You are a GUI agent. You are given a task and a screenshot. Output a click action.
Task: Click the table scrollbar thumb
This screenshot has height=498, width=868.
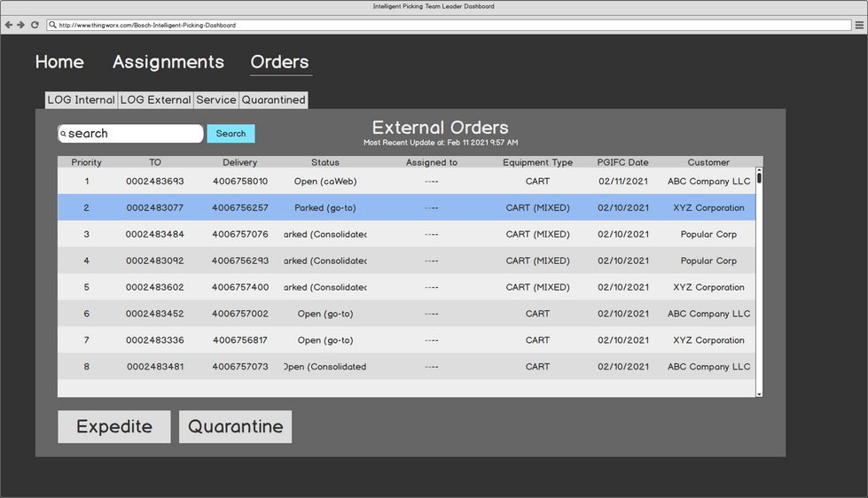coord(760,177)
